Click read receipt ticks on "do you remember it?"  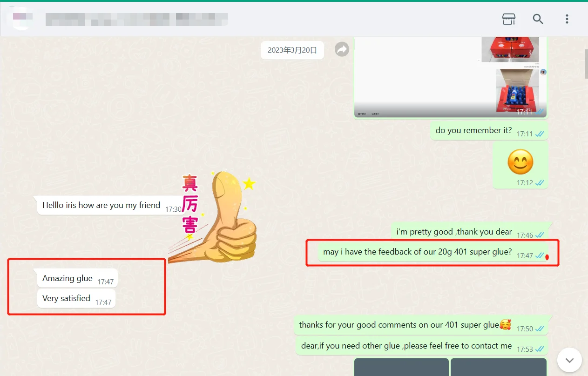[x=540, y=134]
